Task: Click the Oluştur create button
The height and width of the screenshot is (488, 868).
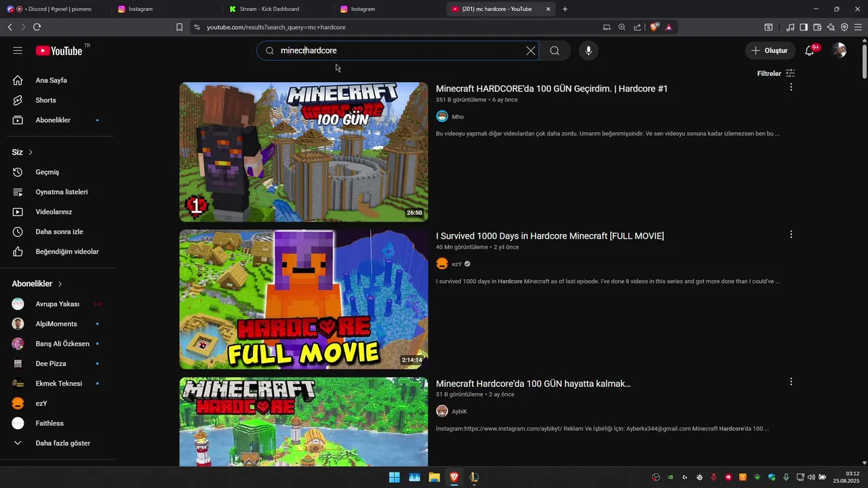Action: click(770, 51)
